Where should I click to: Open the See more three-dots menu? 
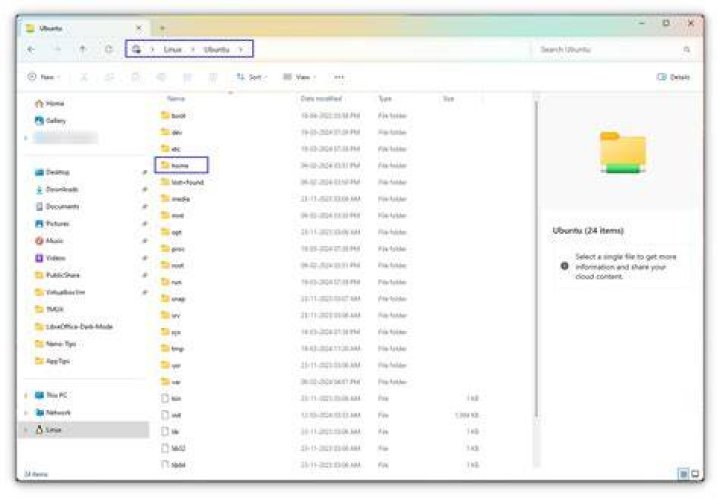(339, 77)
